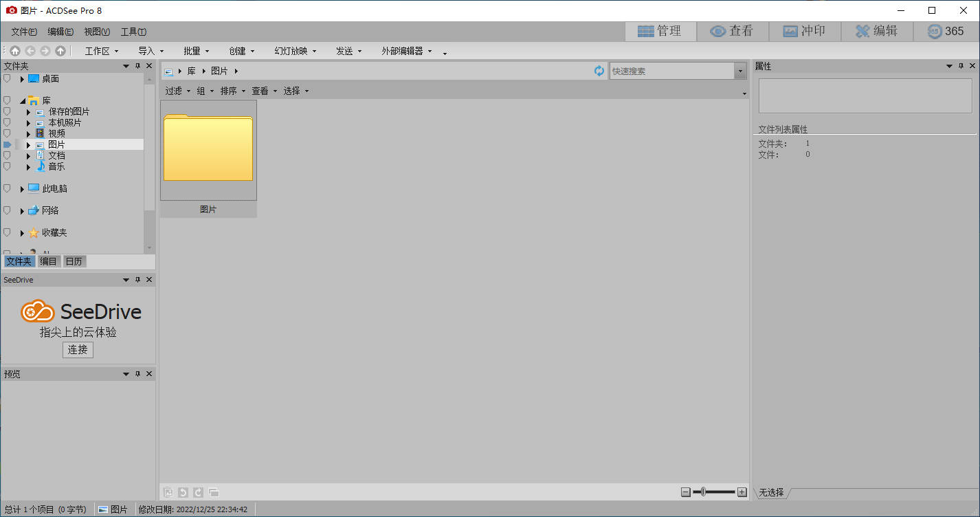Open the 工作区 dropdown
The height and width of the screenshot is (517, 980).
(102, 51)
